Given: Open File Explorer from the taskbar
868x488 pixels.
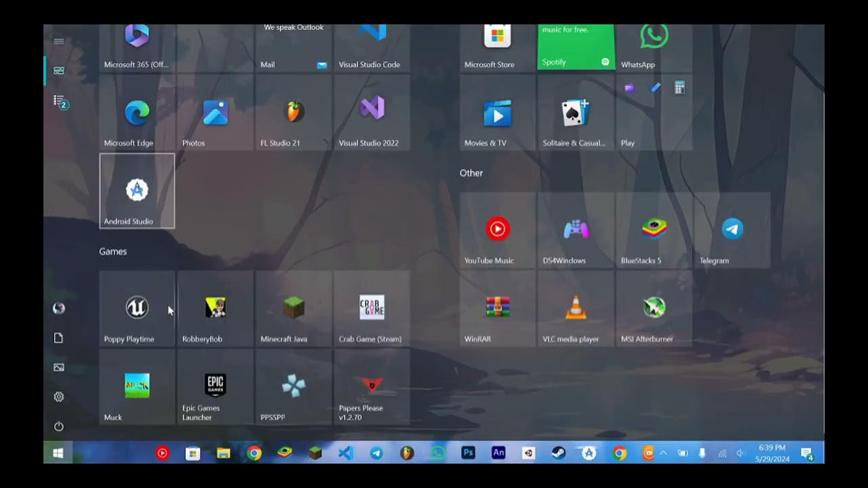Looking at the screenshot, I should tap(223, 453).
